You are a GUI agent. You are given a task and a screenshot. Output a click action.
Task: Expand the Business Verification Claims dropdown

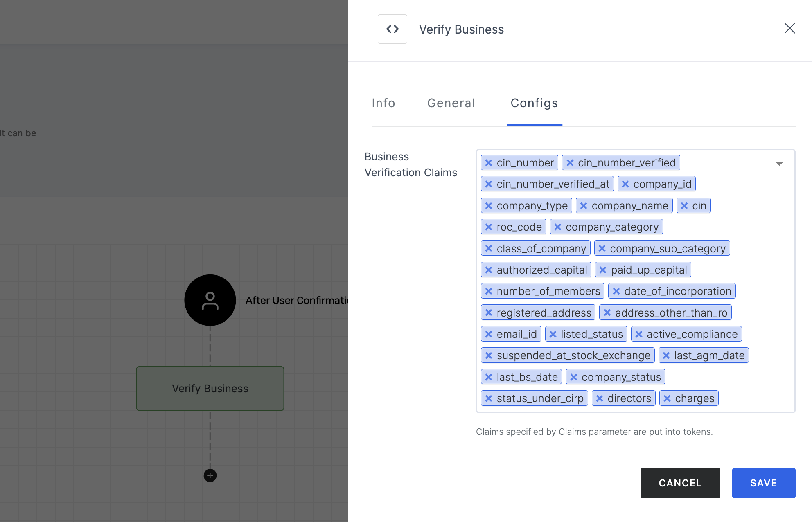(x=780, y=163)
